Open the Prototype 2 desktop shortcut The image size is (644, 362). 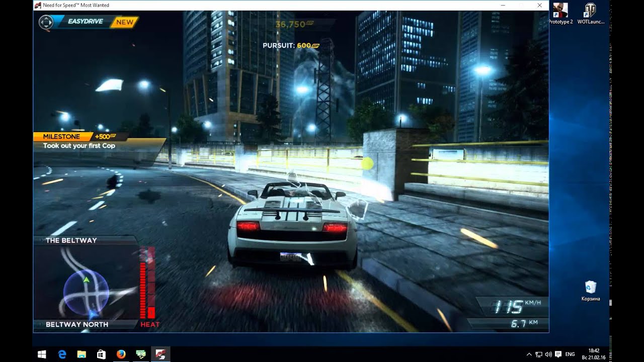pyautogui.click(x=560, y=14)
